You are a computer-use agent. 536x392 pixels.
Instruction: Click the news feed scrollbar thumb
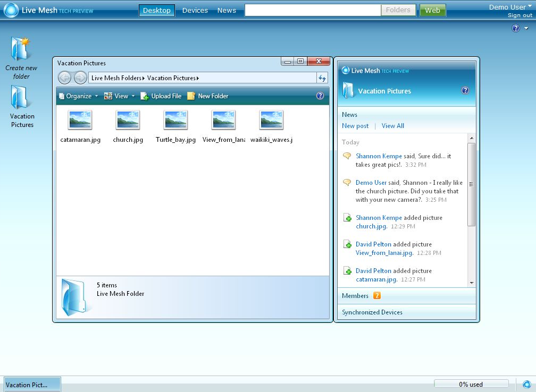[471, 184]
